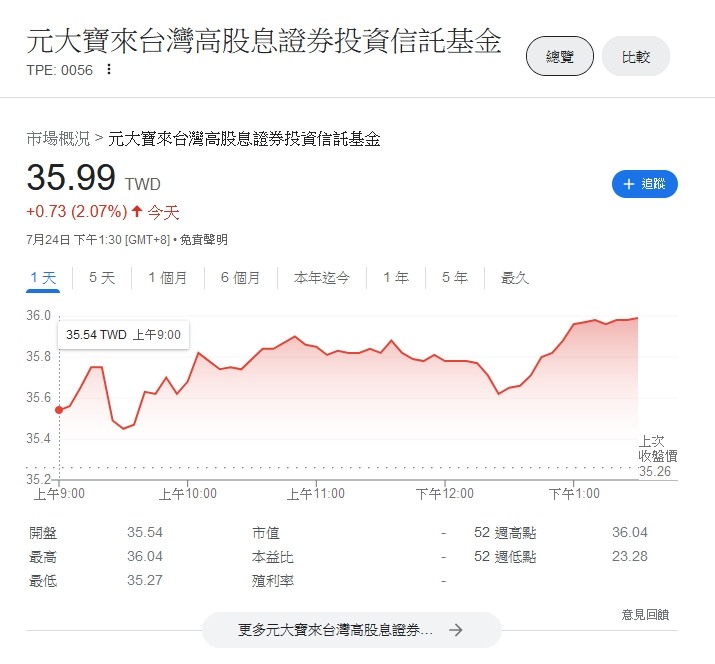Screen dimensions: 715x664
Task: Click the 35.4 y-axis label
Action: pyautogui.click(x=38, y=439)
